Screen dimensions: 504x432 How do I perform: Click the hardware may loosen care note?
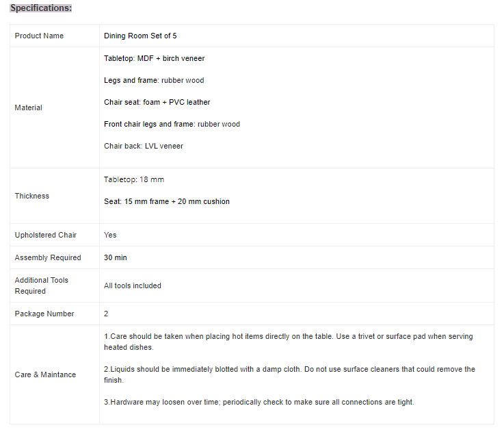(x=258, y=402)
